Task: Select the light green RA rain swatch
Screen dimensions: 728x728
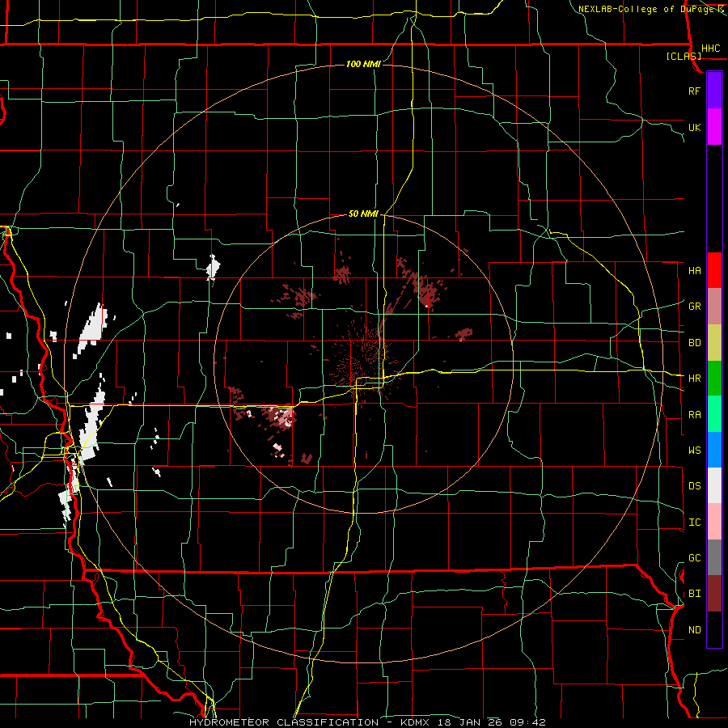Action: click(x=714, y=414)
